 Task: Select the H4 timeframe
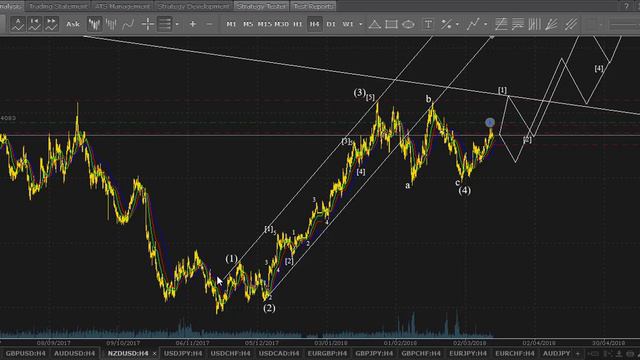314,24
